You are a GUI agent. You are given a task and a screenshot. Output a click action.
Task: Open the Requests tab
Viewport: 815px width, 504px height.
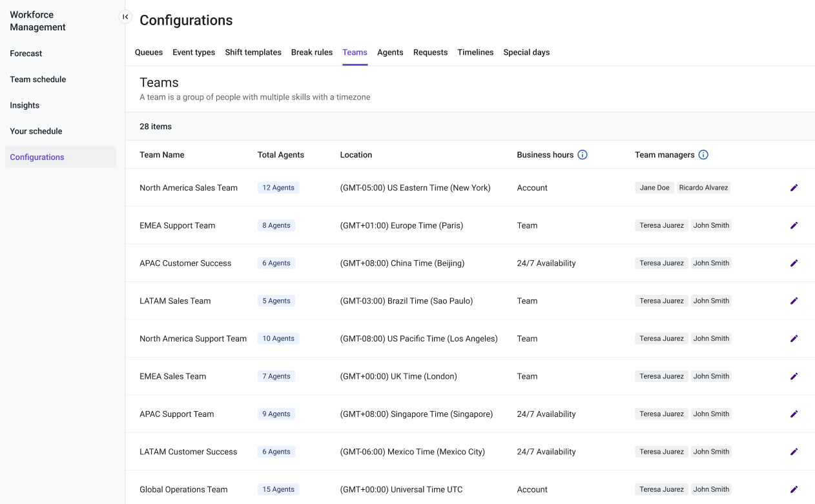tap(430, 52)
